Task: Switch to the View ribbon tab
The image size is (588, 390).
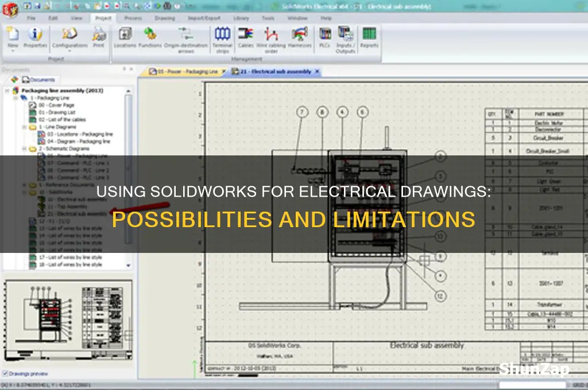Action: [76, 18]
